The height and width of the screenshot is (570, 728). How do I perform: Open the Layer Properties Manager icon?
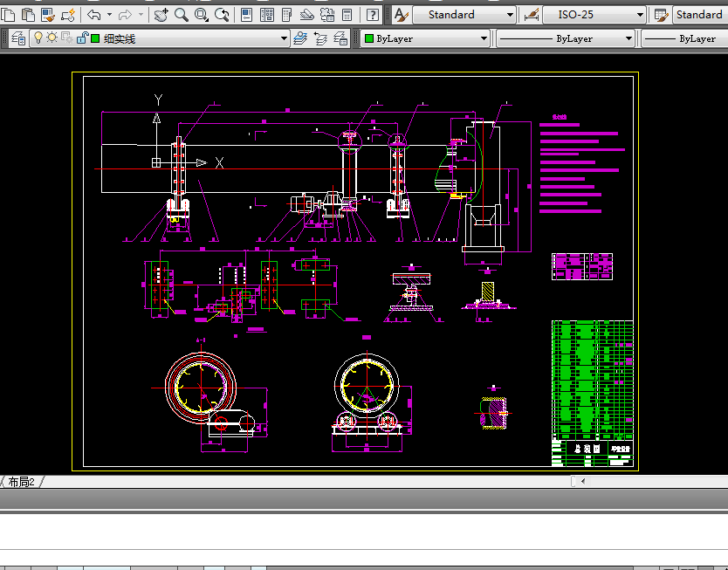(18, 38)
